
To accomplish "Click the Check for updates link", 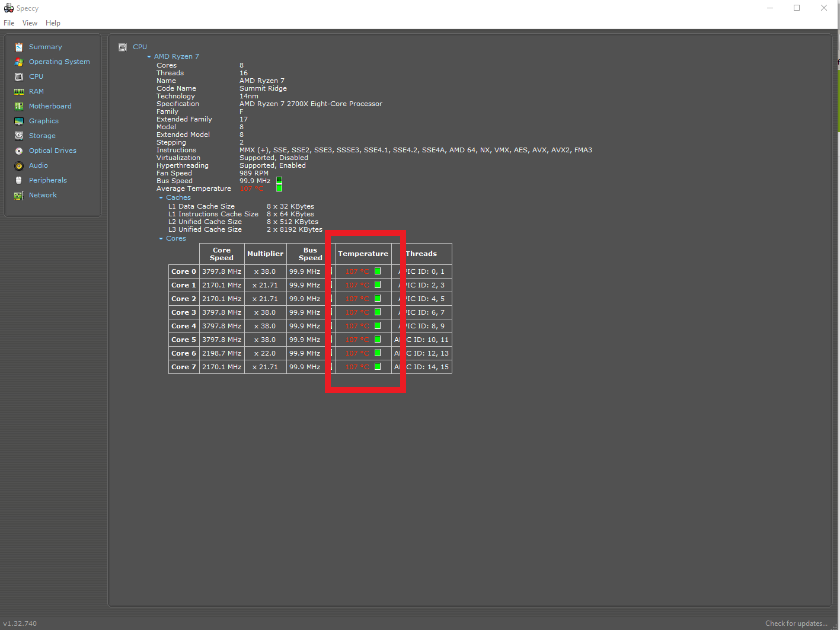I will tap(796, 623).
